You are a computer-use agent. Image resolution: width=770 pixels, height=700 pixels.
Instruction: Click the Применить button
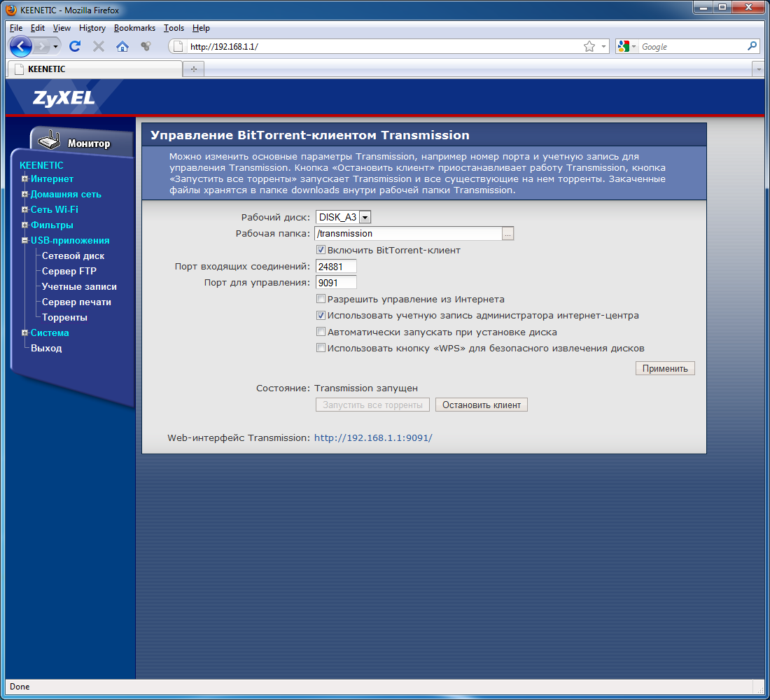[x=665, y=368]
